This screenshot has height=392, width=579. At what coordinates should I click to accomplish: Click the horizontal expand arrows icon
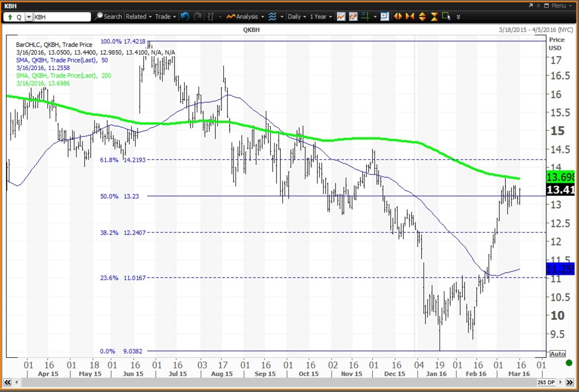pos(398,16)
